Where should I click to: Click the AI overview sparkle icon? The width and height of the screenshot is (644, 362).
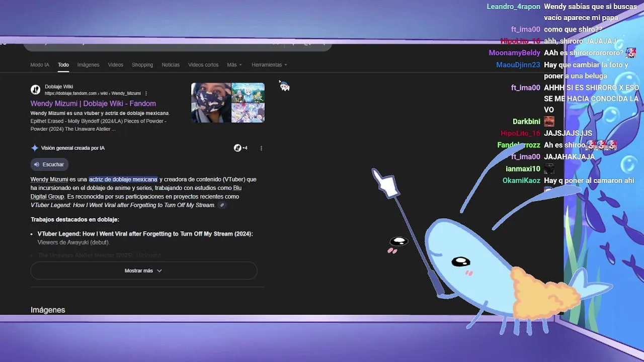(35, 148)
